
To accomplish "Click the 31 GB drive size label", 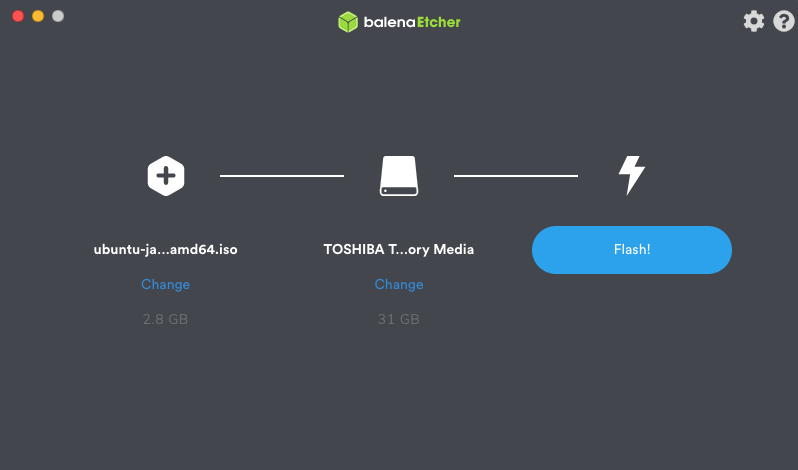I will coord(399,319).
